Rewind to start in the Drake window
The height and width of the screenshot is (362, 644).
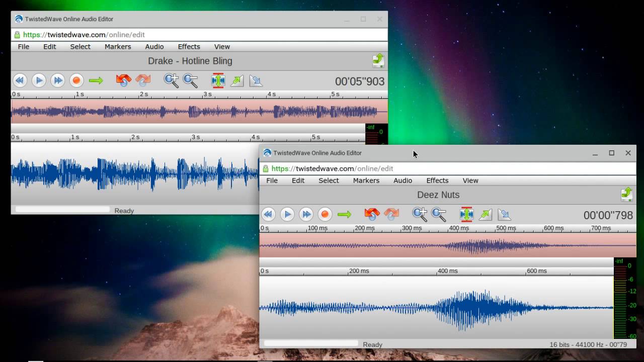20,80
